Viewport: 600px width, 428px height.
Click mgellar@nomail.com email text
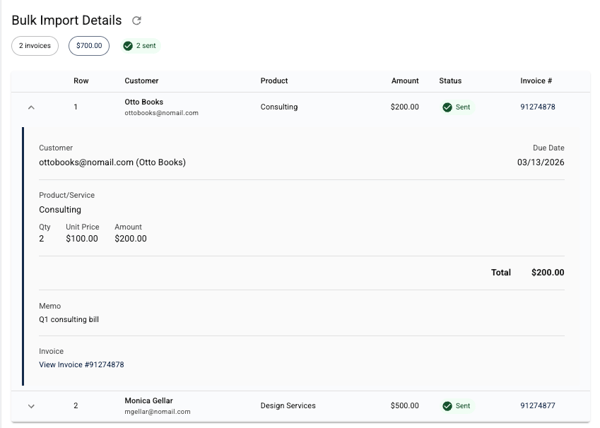point(157,412)
